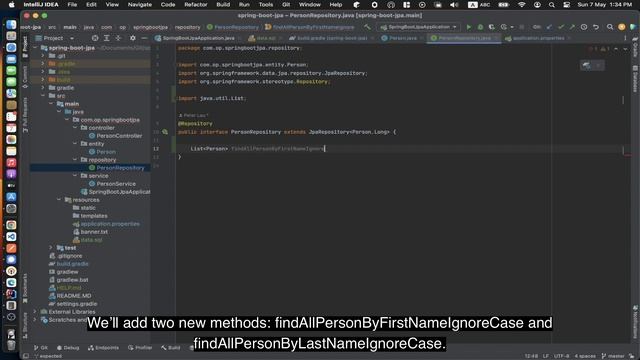640x360 pixels.
Task: Open the Profiler tool window
Action: (140, 348)
